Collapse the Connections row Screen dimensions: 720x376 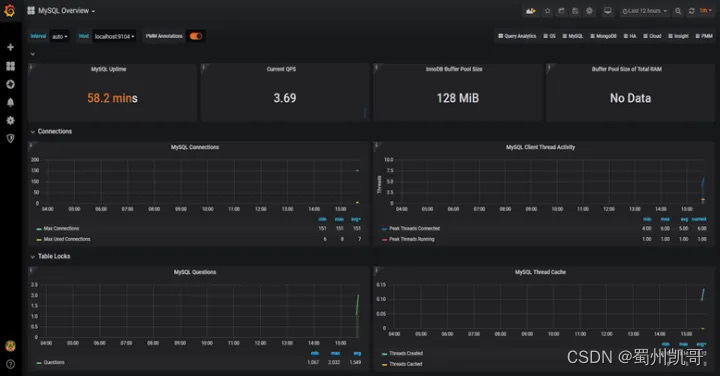(51, 131)
